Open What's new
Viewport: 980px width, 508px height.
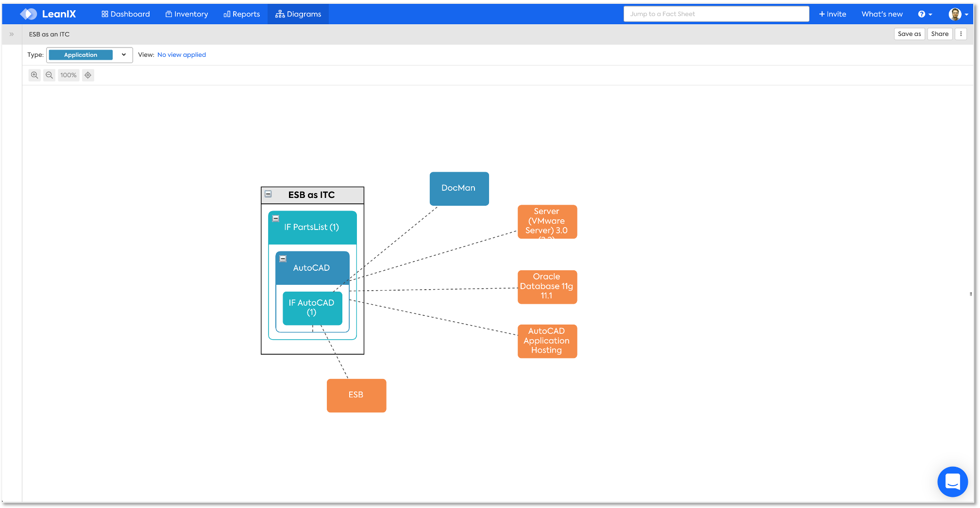click(x=882, y=14)
